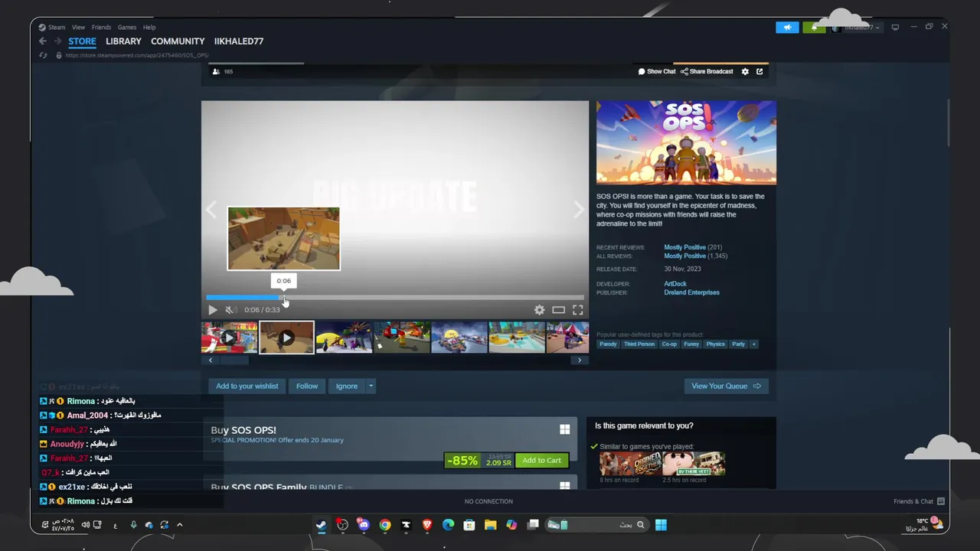Open IIKHALED77 account dropdown
The image size is (980, 551).
tap(858, 28)
